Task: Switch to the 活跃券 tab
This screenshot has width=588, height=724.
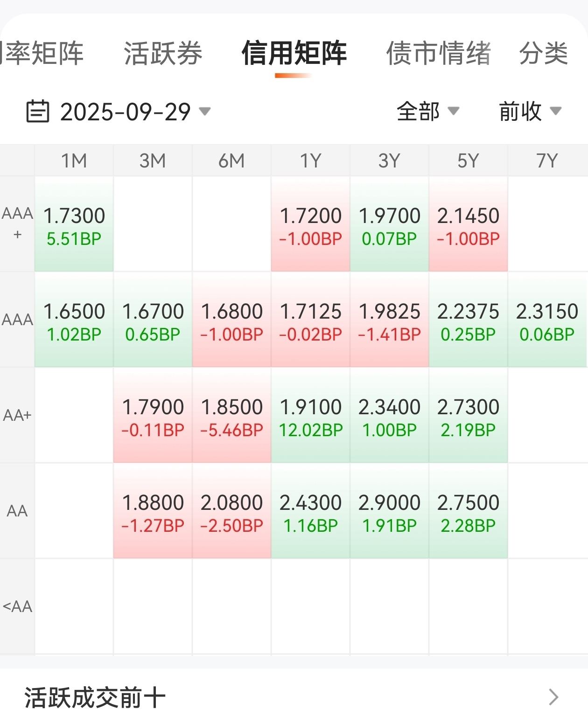Action: click(163, 53)
